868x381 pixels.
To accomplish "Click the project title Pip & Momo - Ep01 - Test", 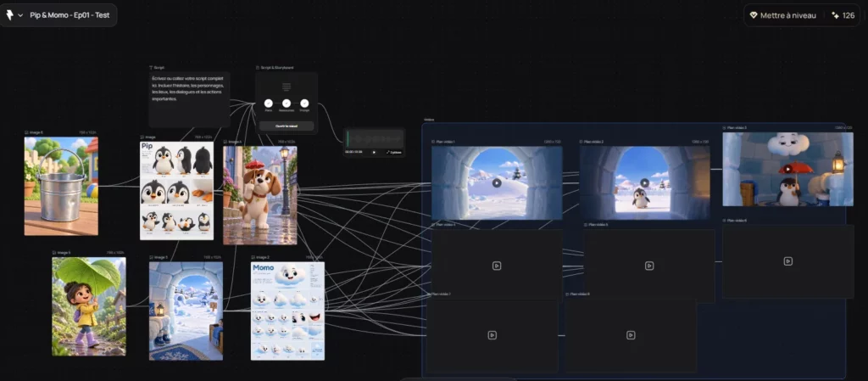I will [70, 15].
